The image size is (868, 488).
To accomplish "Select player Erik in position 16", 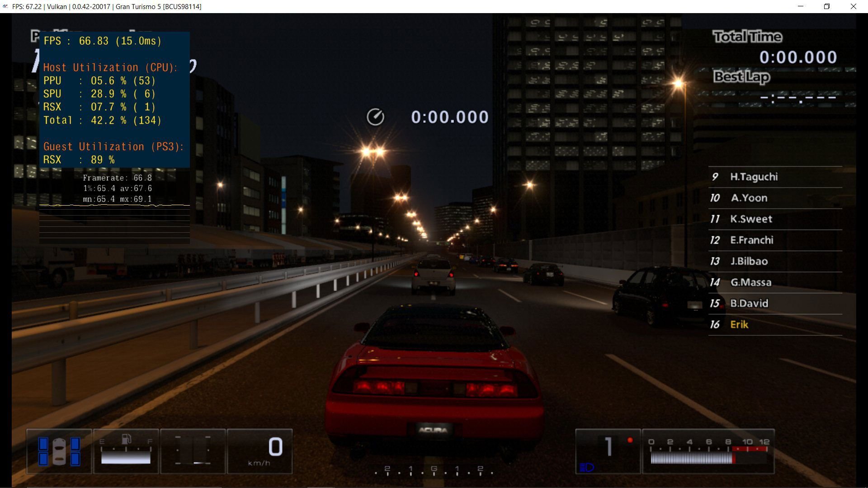I will tap(739, 324).
